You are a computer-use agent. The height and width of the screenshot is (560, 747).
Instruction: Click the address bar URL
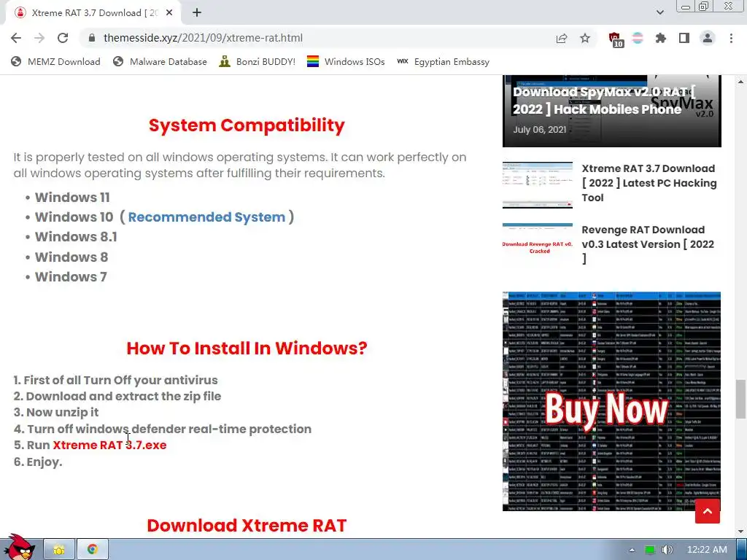coord(203,38)
